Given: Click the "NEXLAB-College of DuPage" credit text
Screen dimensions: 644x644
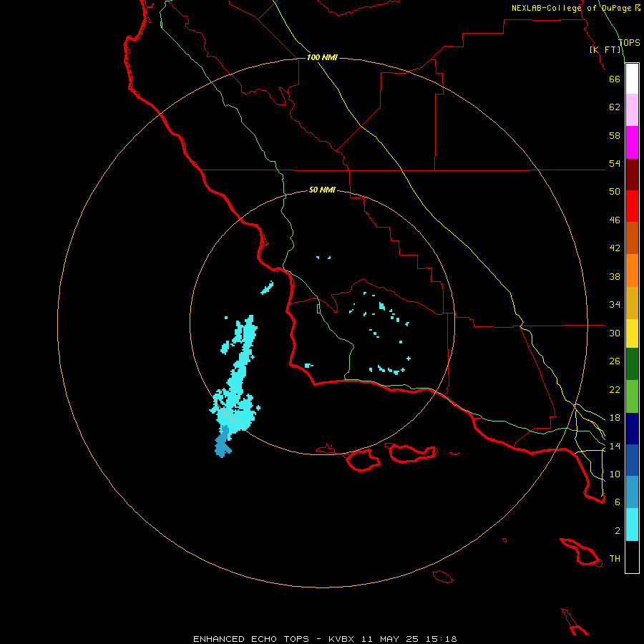Looking at the screenshot, I should click(x=572, y=8).
